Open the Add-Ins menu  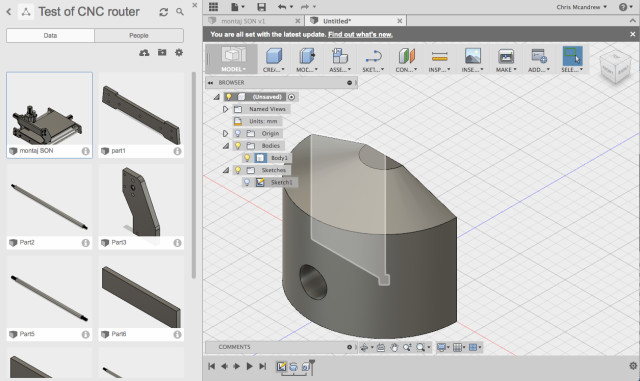click(x=539, y=60)
